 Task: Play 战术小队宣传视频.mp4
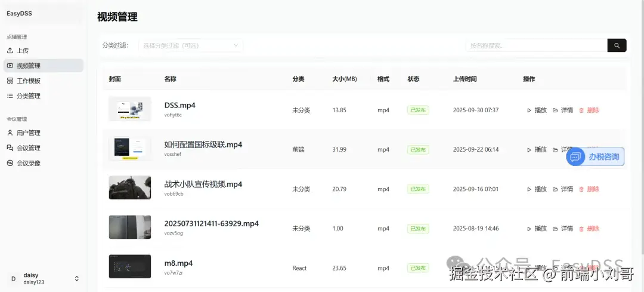click(x=537, y=189)
